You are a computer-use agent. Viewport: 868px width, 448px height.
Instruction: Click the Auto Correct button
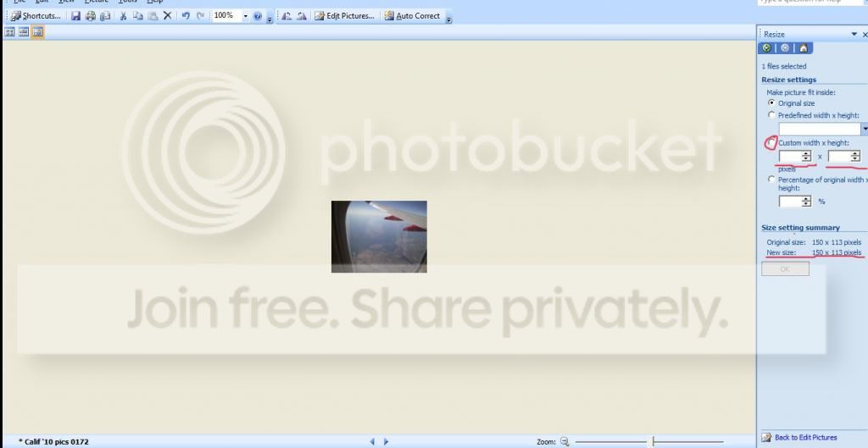(x=413, y=16)
